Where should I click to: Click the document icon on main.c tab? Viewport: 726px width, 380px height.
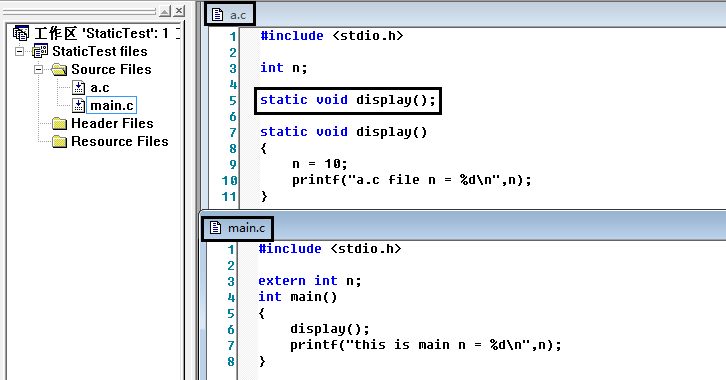pos(215,228)
